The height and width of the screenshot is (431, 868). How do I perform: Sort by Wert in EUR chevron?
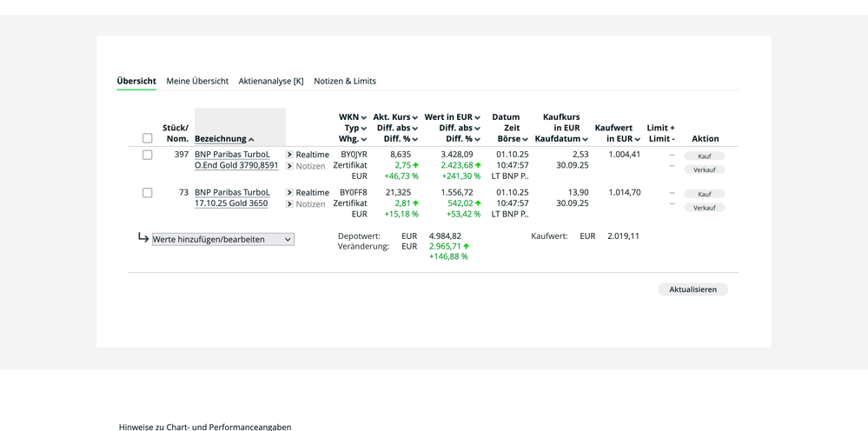477,117
